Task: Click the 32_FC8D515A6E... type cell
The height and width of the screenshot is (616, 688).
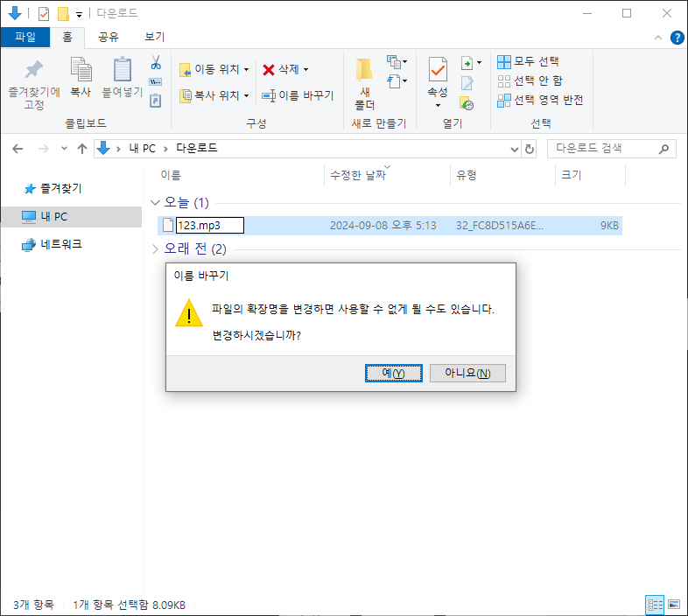Action: click(x=499, y=226)
